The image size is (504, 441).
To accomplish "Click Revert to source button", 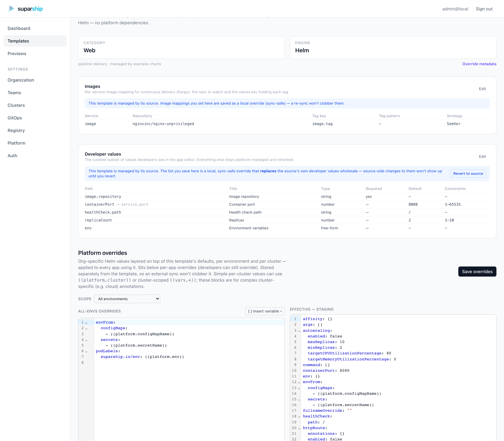I will pyautogui.click(x=468, y=174).
